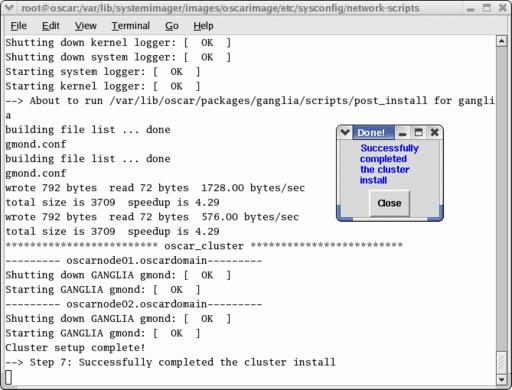512x390 pixels.
Task: Click the Done dialog title bar
Action: coord(373,133)
